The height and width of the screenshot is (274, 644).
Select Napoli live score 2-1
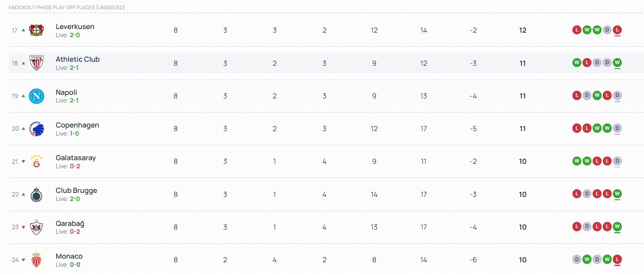[74, 100]
